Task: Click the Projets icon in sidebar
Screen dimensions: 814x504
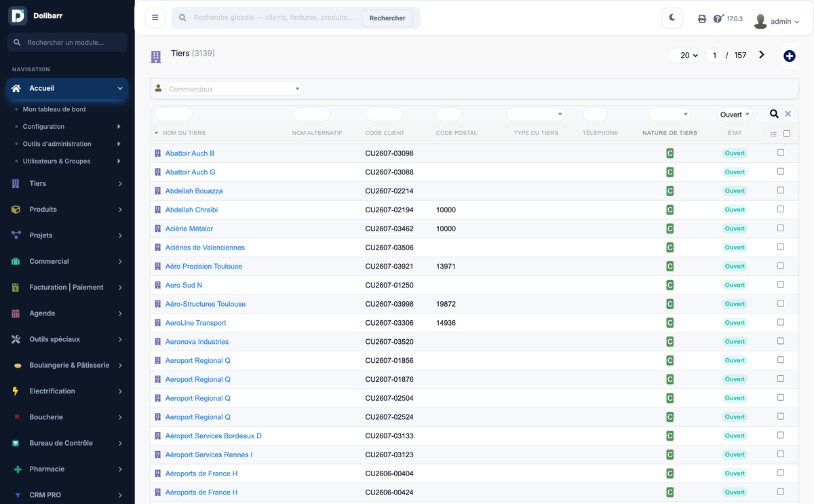Action: [16, 235]
